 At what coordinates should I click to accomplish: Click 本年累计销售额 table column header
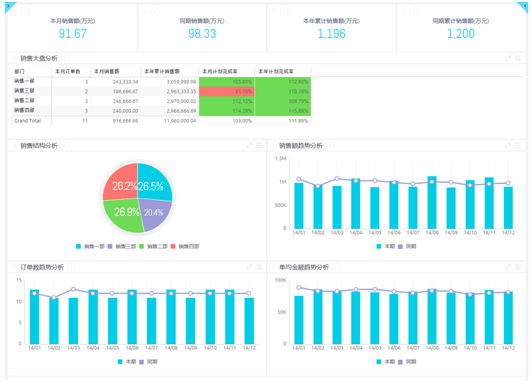click(162, 71)
